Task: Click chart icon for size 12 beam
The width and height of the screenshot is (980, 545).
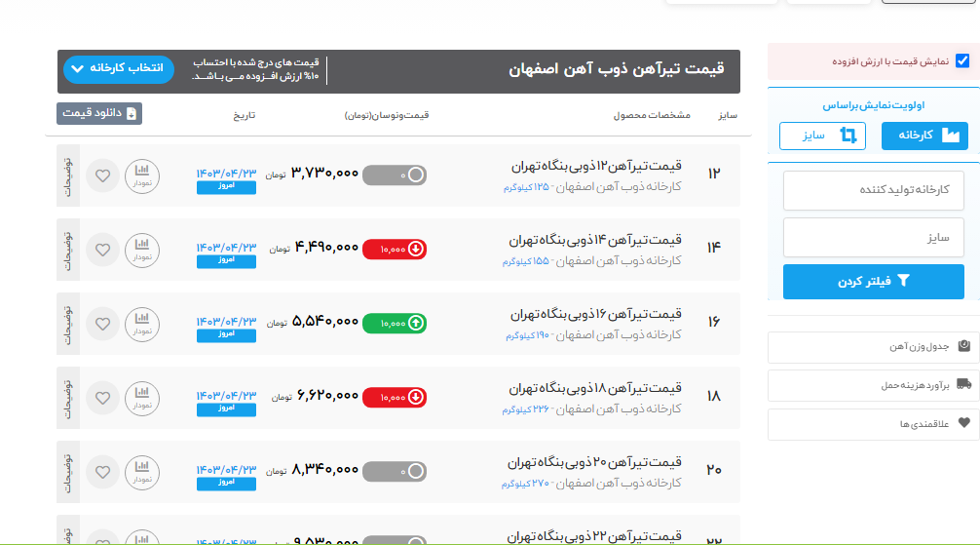Action: tap(142, 175)
